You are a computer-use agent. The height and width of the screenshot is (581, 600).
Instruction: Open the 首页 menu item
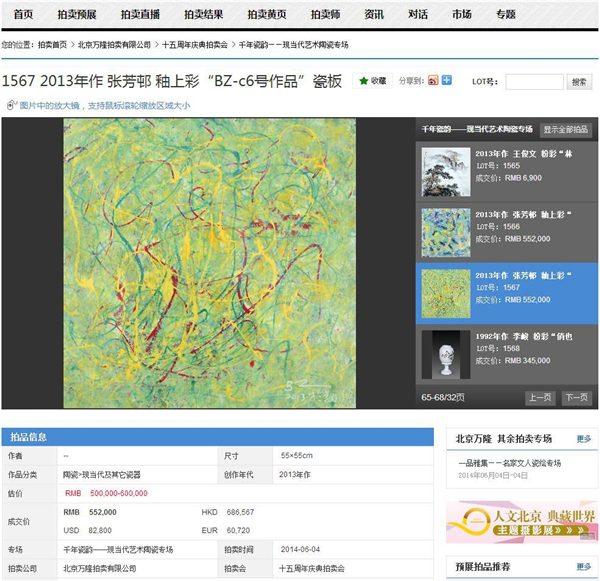coord(23,15)
